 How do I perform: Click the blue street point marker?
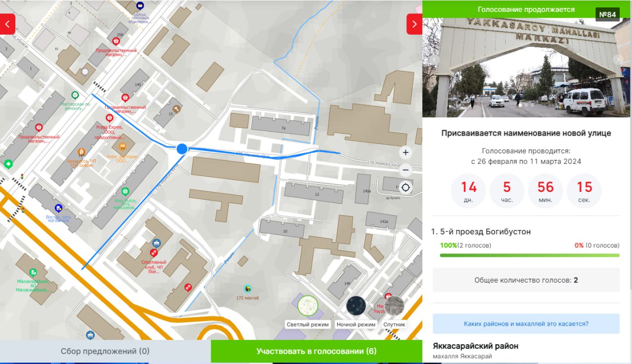coord(182,148)
